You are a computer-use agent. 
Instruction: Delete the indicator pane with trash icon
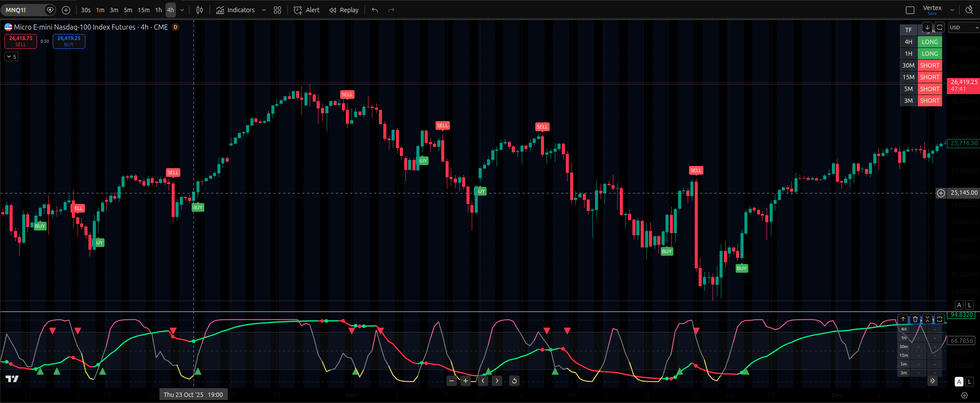[915, 319]
